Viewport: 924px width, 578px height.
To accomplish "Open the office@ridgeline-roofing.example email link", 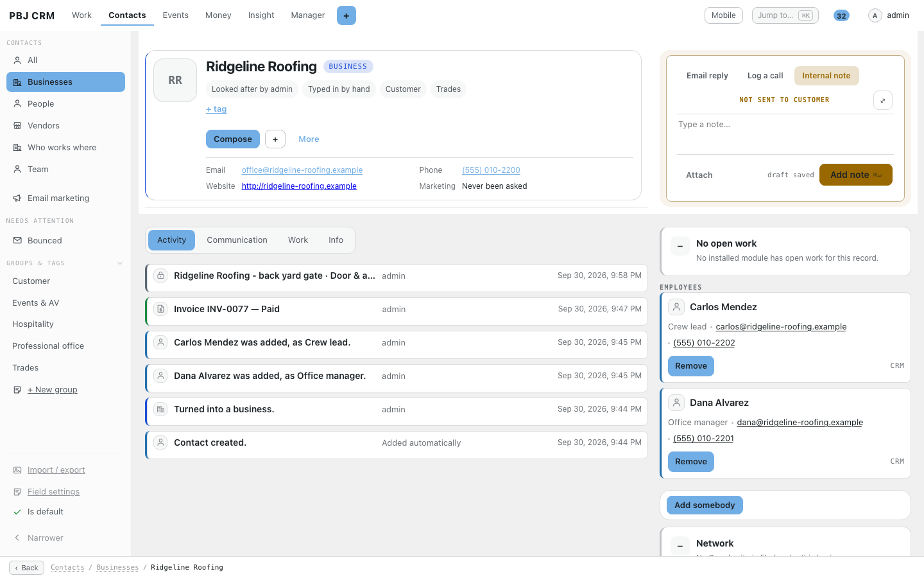I will pyautogui.click(x=302, y=170).
